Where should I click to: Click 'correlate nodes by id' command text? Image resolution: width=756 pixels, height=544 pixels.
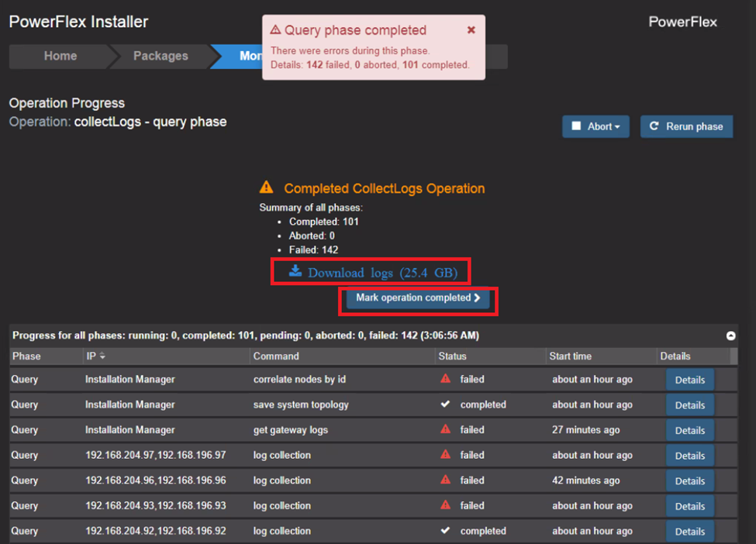pos(299,379)
